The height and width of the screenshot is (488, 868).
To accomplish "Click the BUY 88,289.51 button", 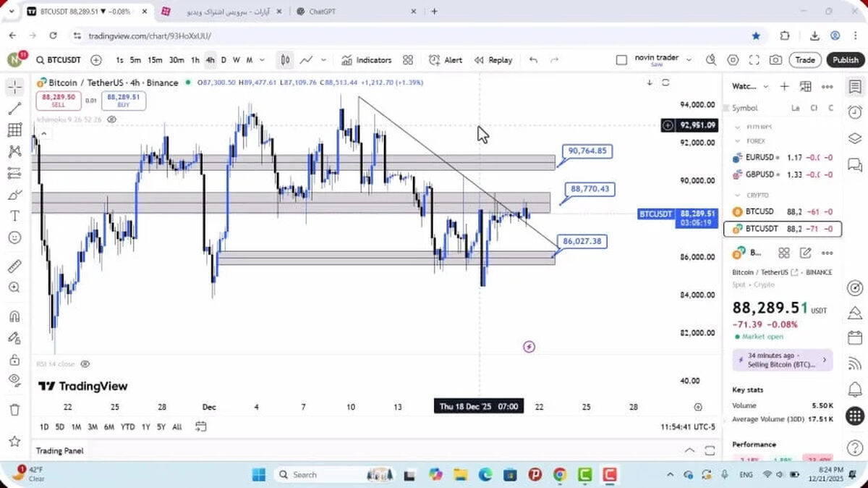I will click(x=124, y=101).
